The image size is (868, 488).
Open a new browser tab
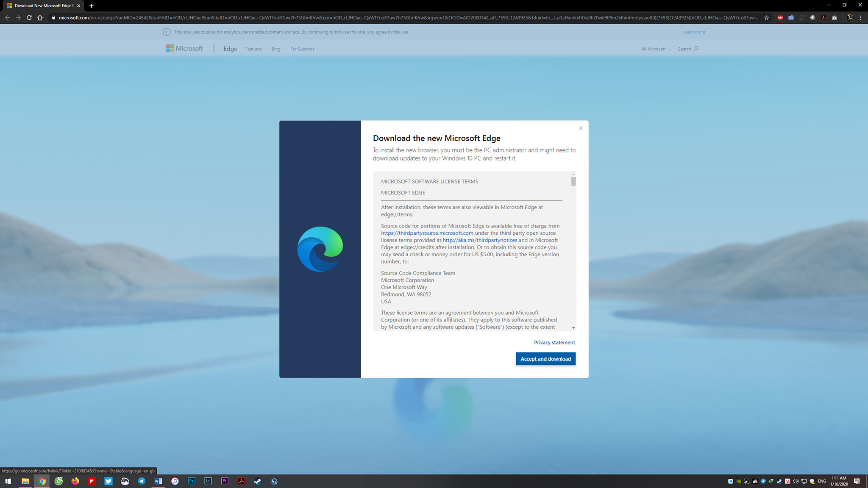point(92,6)
